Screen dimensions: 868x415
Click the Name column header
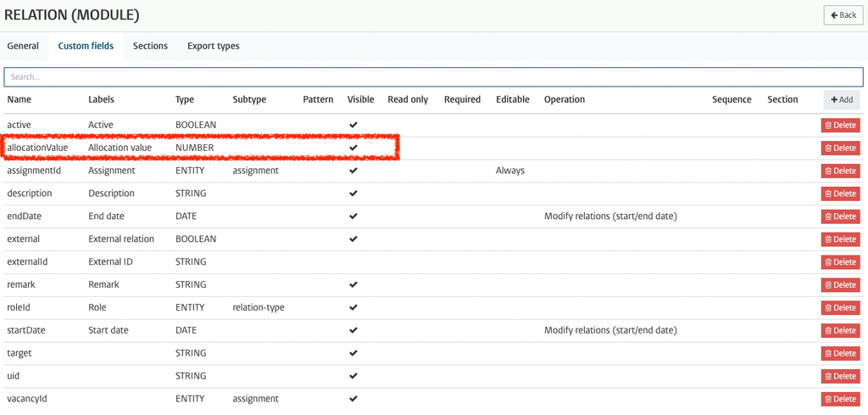click(x=19, y=100)
